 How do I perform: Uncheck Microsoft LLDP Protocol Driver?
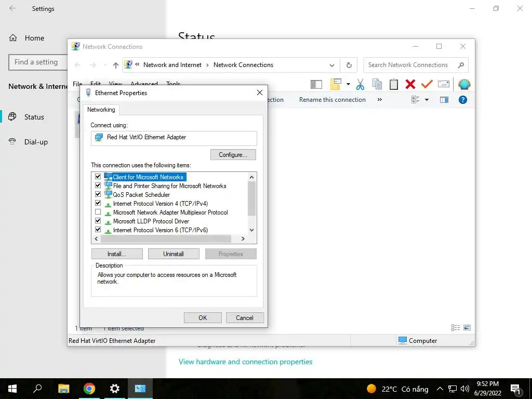click(98, 220)
